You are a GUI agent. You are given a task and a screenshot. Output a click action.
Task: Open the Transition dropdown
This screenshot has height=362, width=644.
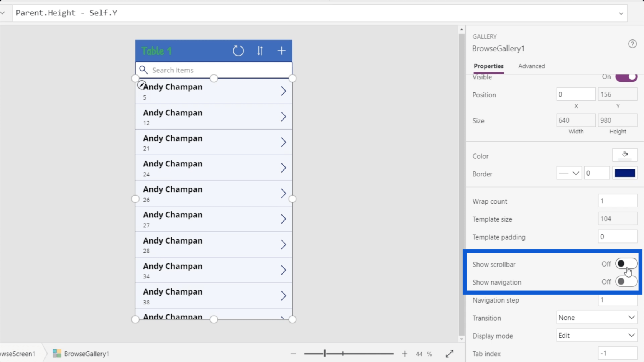point(597,318)
